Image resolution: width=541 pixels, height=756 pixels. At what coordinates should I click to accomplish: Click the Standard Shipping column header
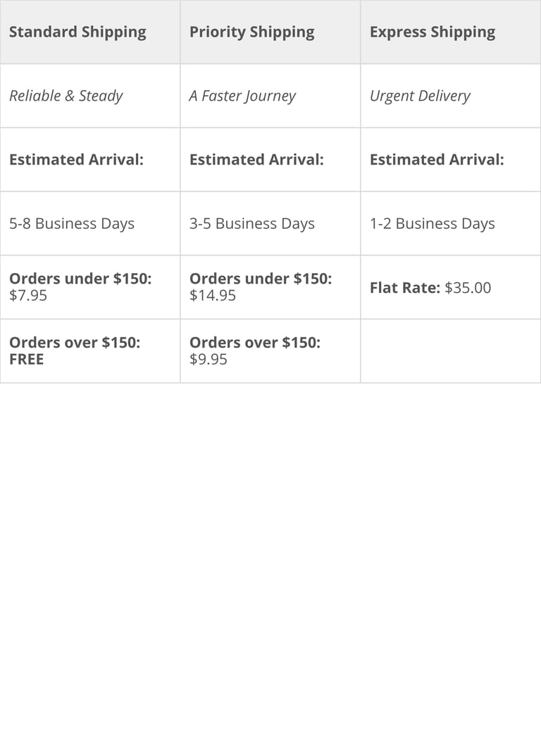coord(77,32)
